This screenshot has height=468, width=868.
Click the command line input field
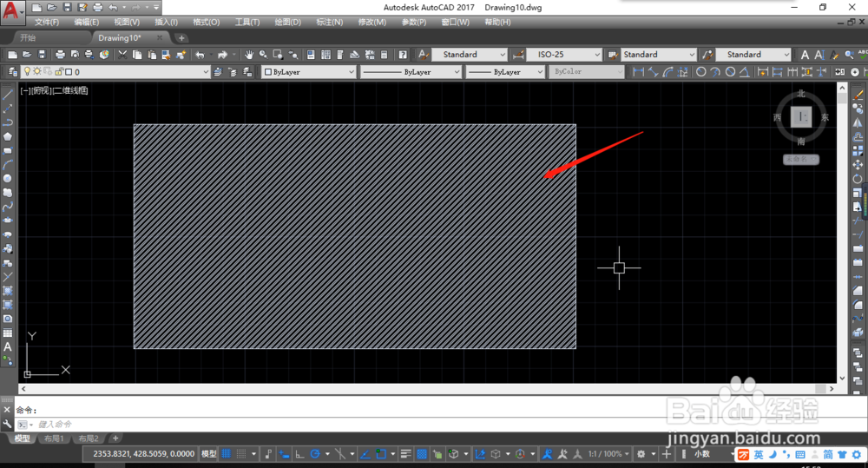(x=443, y=425)
